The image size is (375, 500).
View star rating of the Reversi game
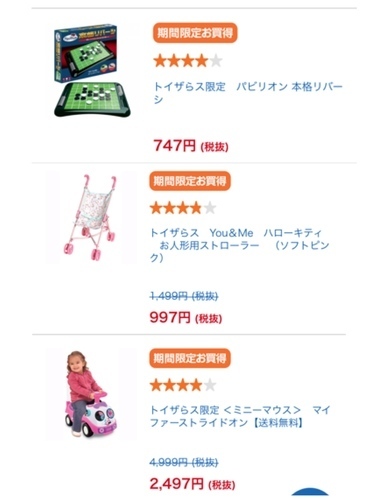pos(188,61)
